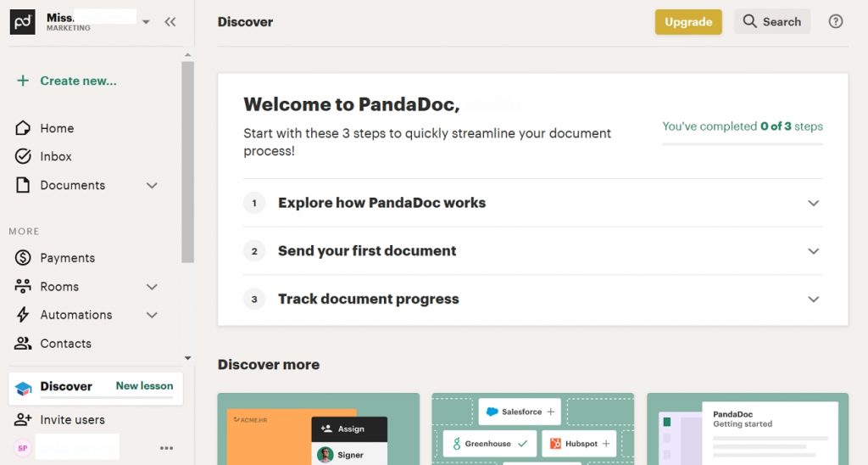
Task: Open the Inbox checkmark icon
Action: click(x=23, y=156)
